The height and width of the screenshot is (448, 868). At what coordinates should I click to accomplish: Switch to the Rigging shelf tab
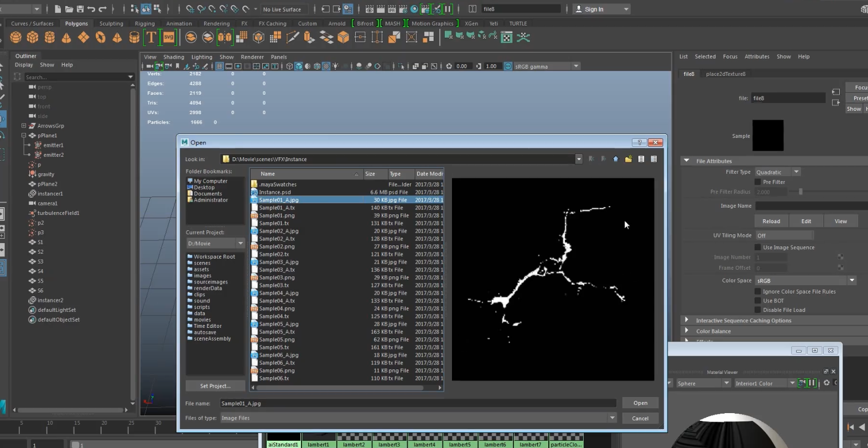point(145,23)
